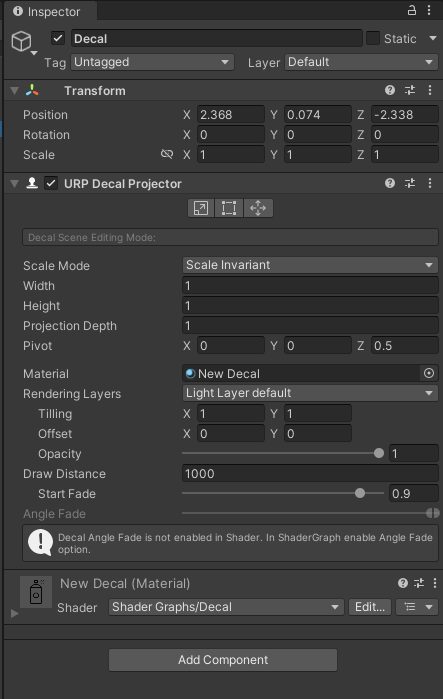Click the Rendering Layers label
The width and height of the screenshot is (443, 699).
72,394
